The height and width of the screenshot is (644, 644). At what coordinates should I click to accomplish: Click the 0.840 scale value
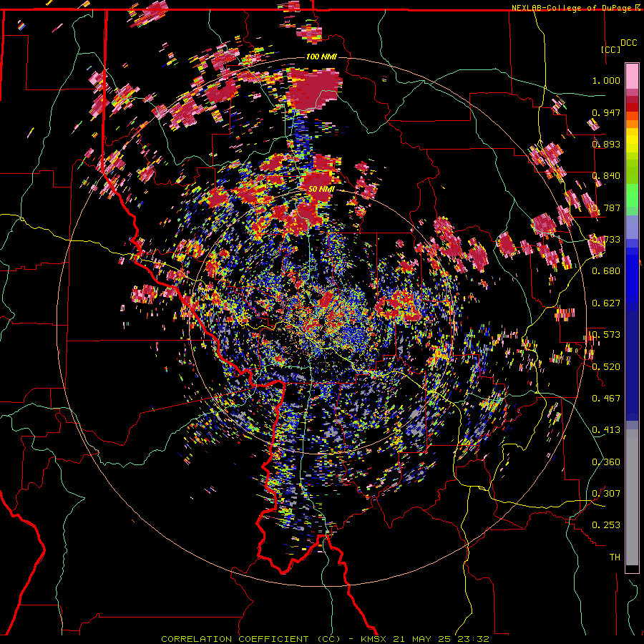[x=606, y=176]
